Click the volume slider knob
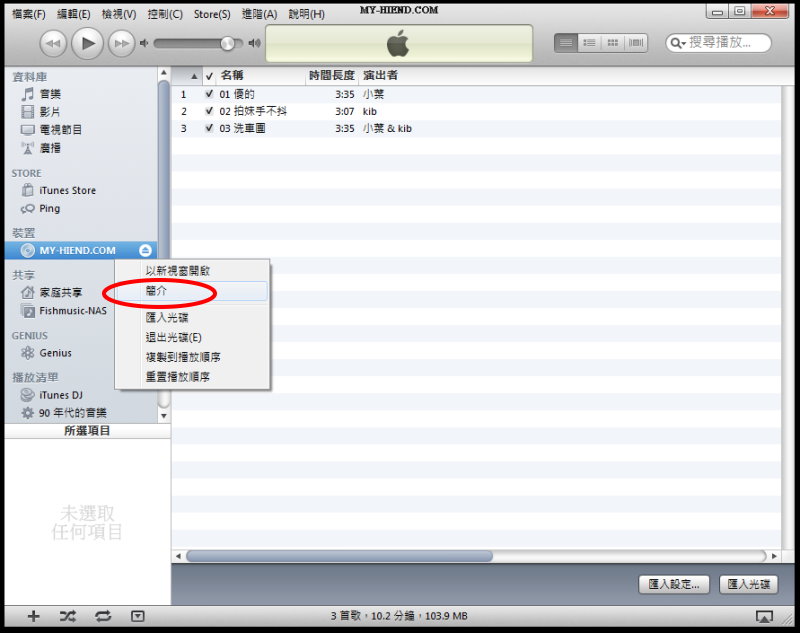800x633 pixels. (x=228, y=43)
